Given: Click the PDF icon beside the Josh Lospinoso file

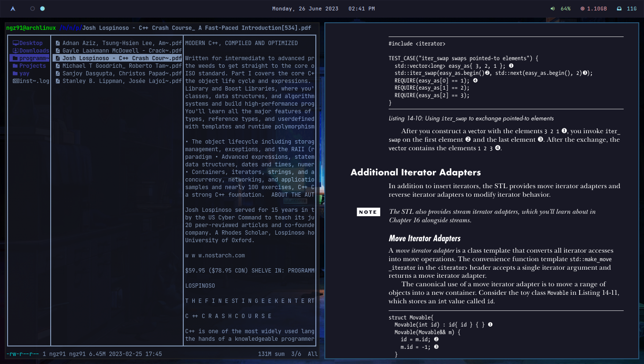Looking at the screenshot, I should tap(57, 58).
